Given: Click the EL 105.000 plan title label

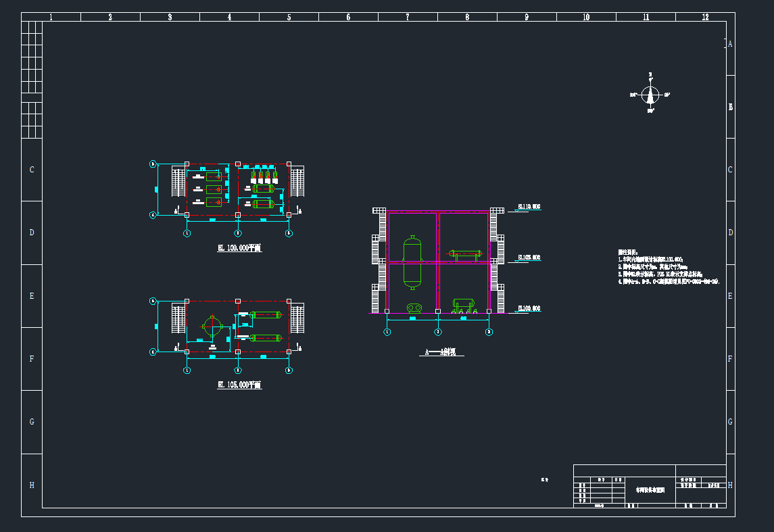Looking at the screenshot, I should (239, 385).
